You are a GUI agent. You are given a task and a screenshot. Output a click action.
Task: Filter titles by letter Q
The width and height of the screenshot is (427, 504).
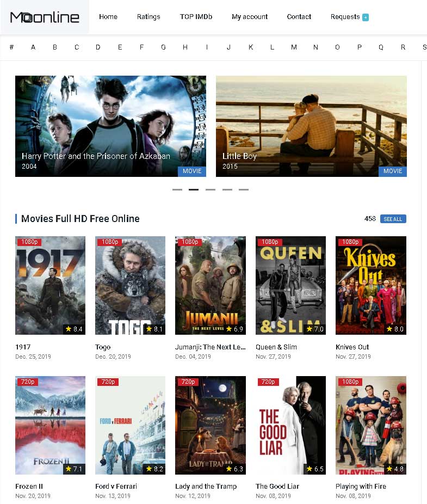point(381,47)
